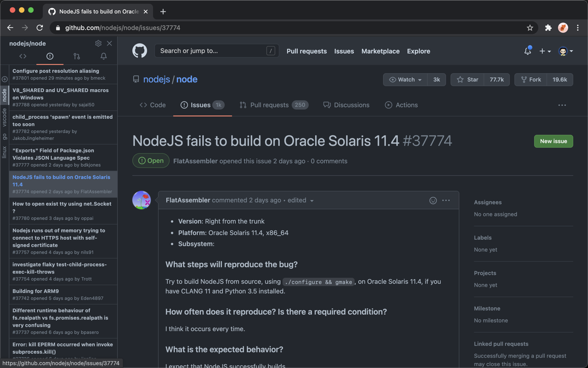588x368 pixels.
Task: Switch to the linux repository tab
Action: pos(5,152)
